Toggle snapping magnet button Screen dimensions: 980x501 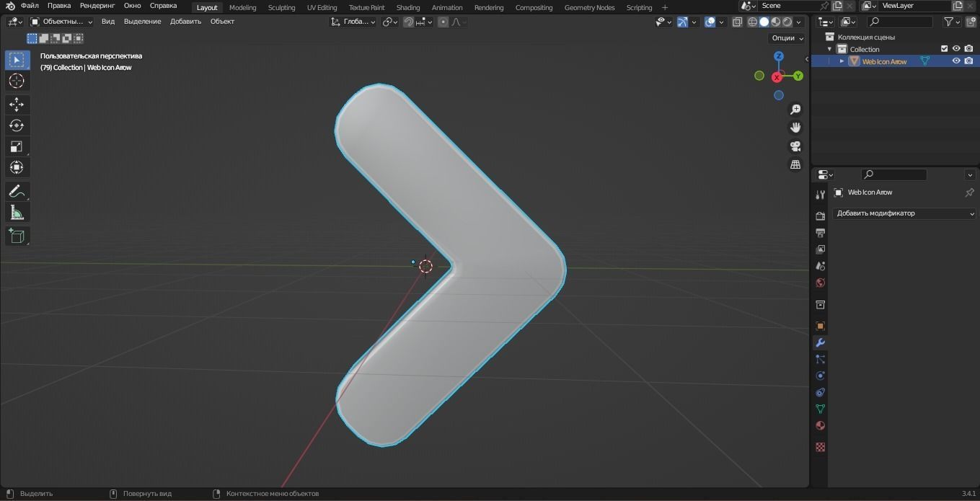point(409,22)
